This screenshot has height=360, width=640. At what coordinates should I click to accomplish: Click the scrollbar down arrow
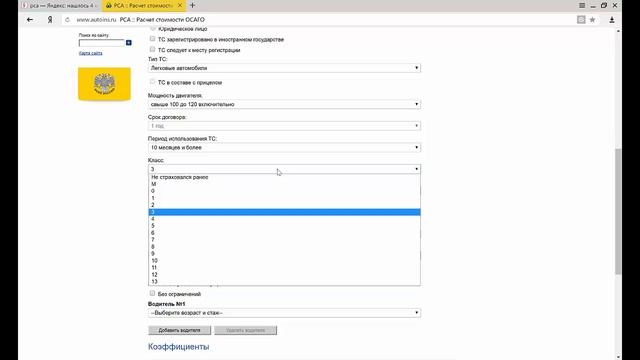pos(618,357)
